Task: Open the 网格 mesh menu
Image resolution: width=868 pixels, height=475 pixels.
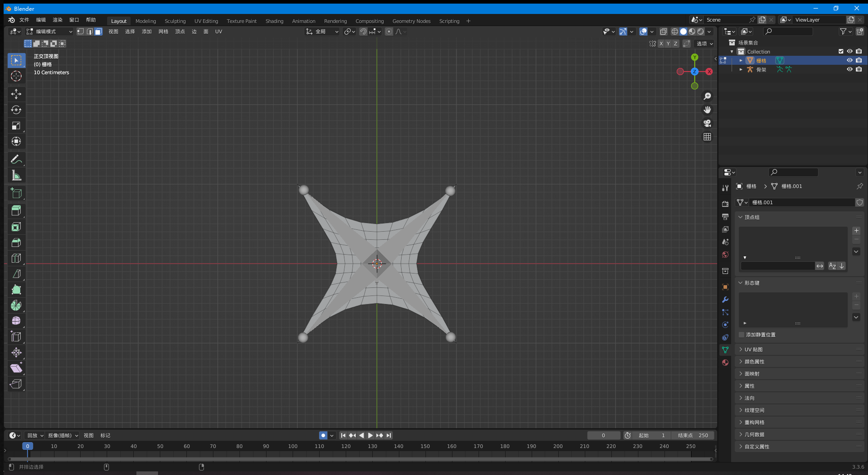Action: coord(163,31)
